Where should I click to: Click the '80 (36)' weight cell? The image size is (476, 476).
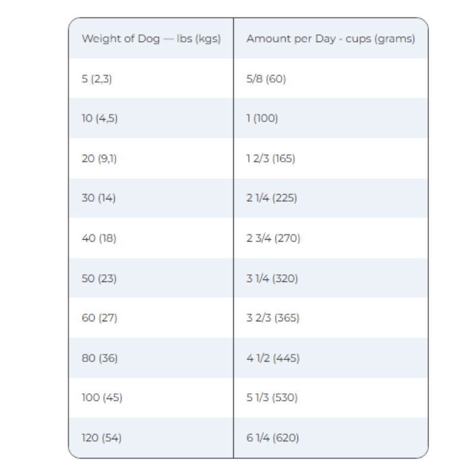coord(99,358)
